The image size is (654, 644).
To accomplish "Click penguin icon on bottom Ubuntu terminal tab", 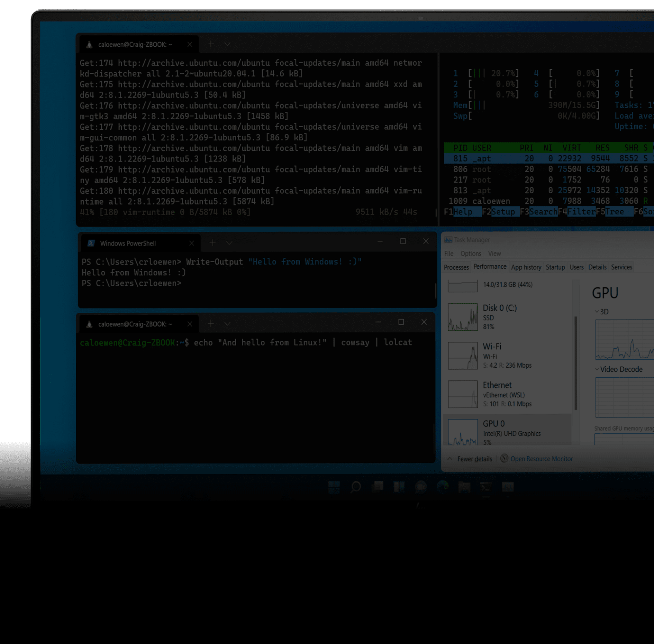I will point(89,324).
